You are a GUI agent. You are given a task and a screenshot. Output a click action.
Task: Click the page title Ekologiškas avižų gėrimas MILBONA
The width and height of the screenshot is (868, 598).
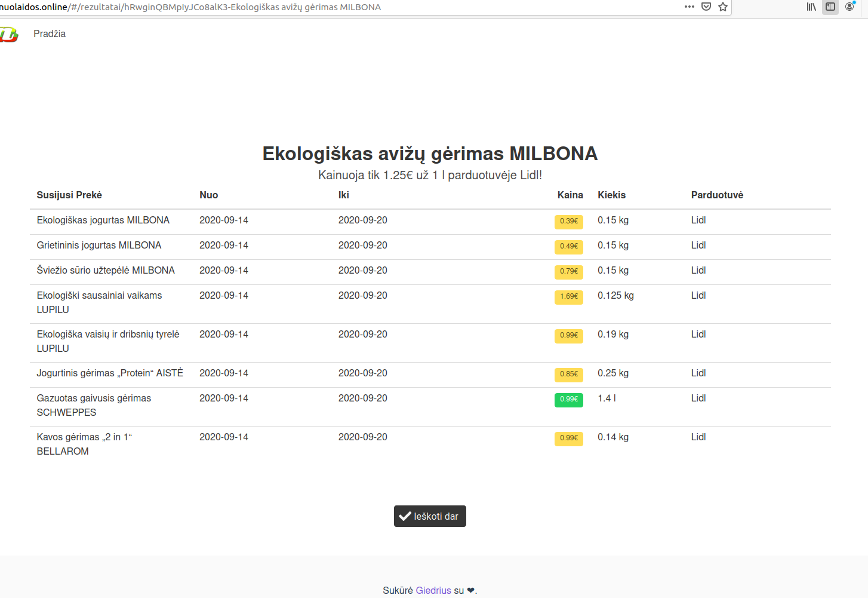coord(430,154)
